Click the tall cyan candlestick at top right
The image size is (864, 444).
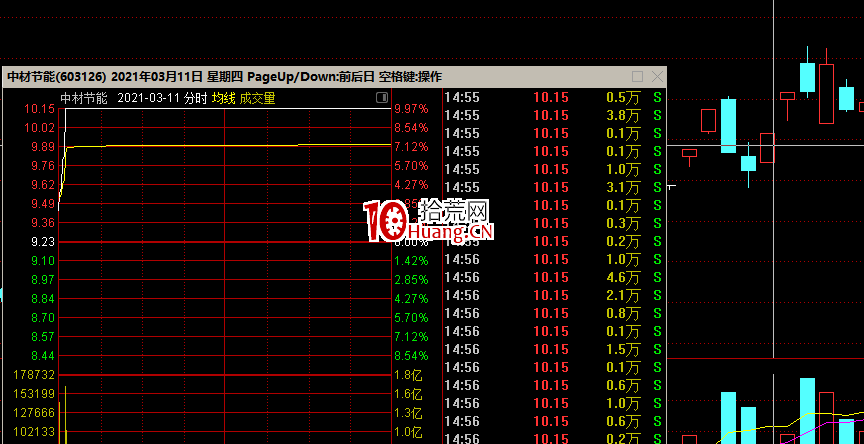coord(807,77)
